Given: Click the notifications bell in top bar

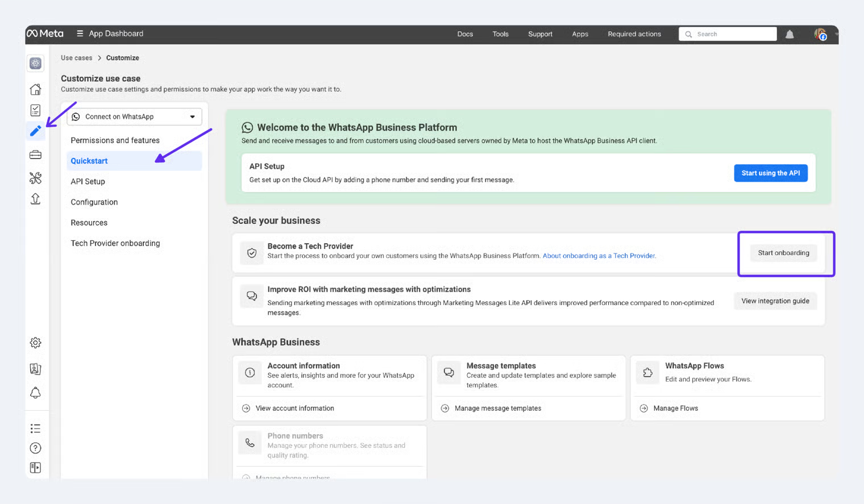Looking at the screenshot, I should 790,34.
